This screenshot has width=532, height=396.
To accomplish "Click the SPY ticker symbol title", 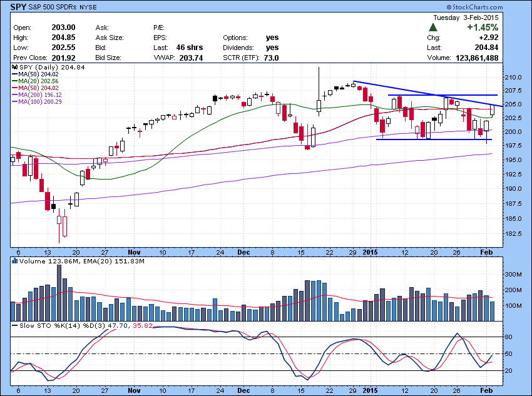I will [18, 7].
